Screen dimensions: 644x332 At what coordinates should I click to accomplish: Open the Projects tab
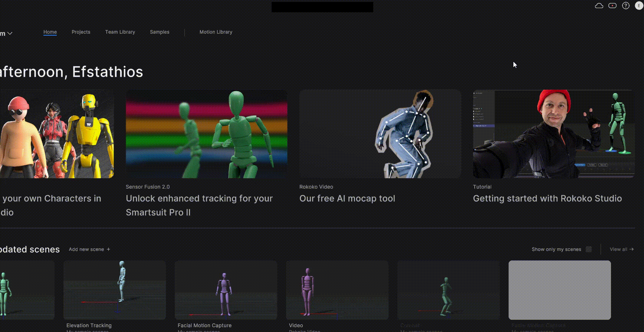click(x=81, y=32)
